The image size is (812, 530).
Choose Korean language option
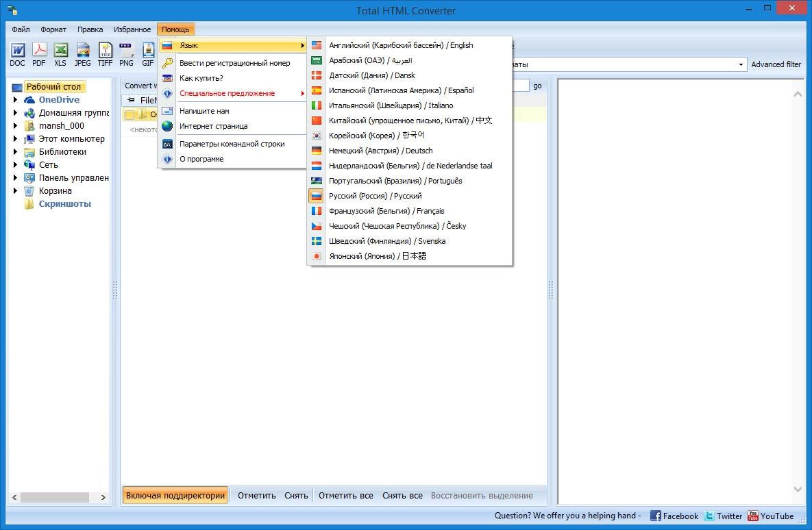pos(410,135)
